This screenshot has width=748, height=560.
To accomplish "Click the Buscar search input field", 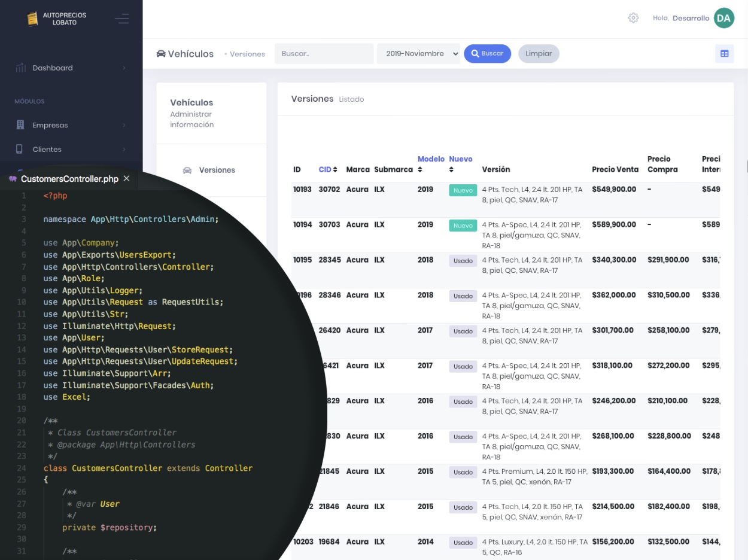I will pos(324,54).
